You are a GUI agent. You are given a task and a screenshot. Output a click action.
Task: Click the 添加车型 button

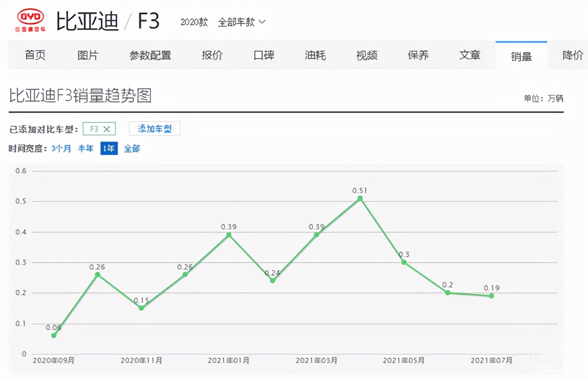pos(154,129)
